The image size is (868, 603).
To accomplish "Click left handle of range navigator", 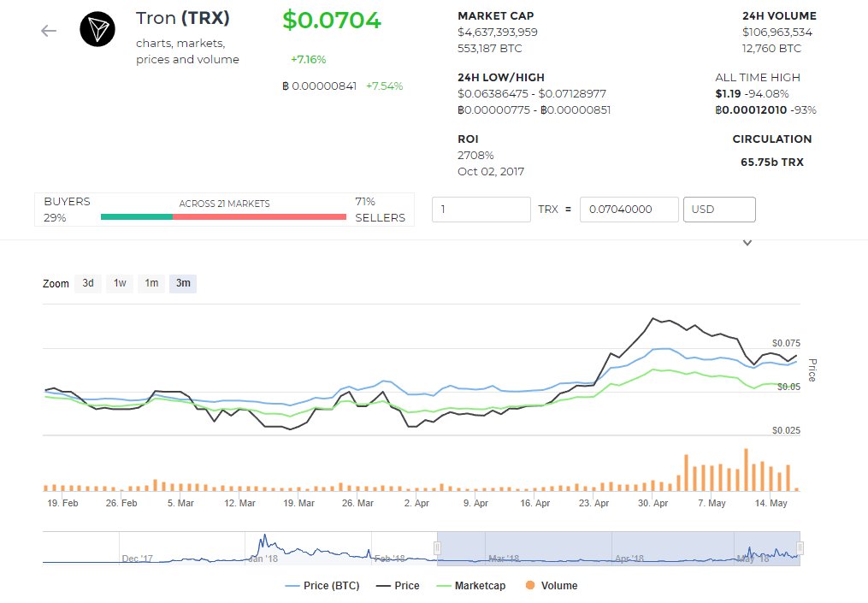I will (x=437, y=548).
